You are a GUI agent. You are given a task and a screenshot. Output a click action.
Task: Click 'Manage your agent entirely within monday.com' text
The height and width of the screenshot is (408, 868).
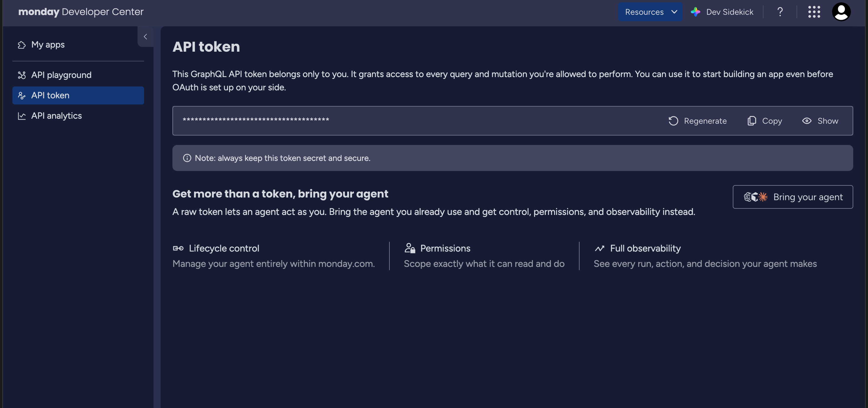pyautogui.click(x=274, y=264)
